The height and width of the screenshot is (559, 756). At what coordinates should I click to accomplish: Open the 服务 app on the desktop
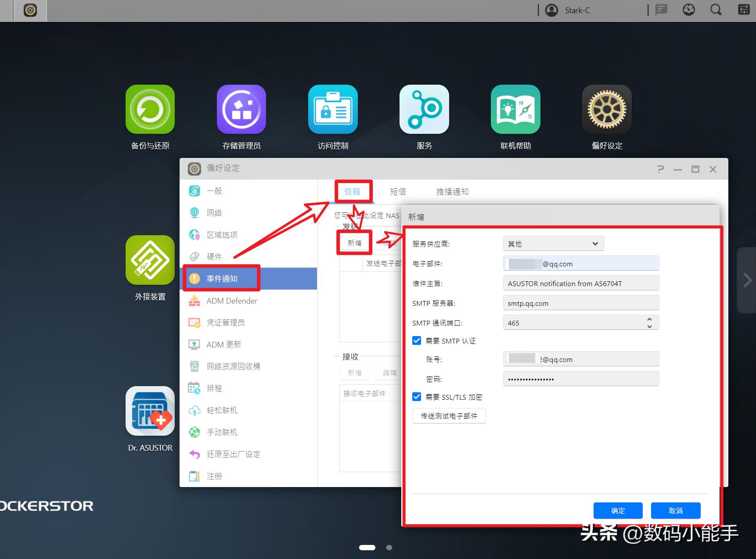424,109
